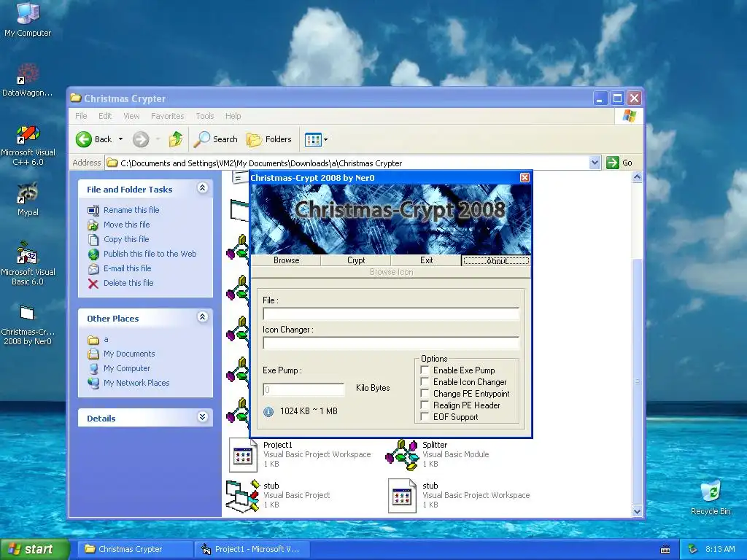The width and height of the screenshot is (747, 560).
Task: Launch Mypal browser shortcut
Action: point(28,199)
